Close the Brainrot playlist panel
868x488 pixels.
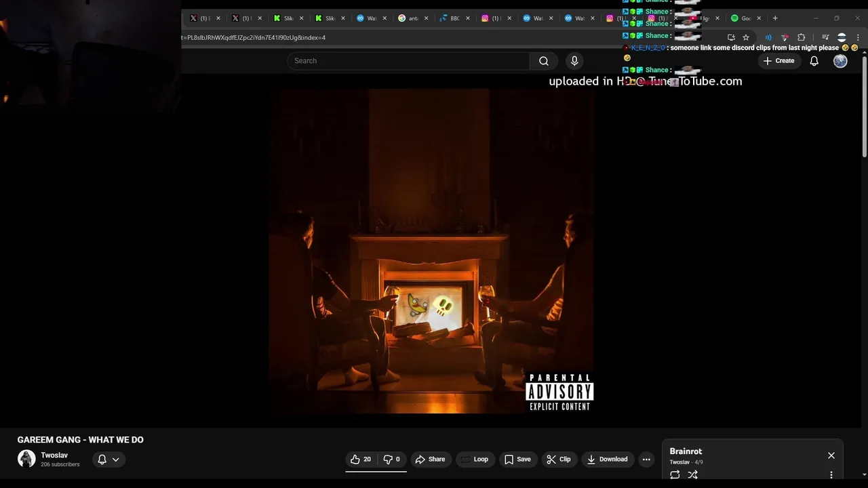831,455
